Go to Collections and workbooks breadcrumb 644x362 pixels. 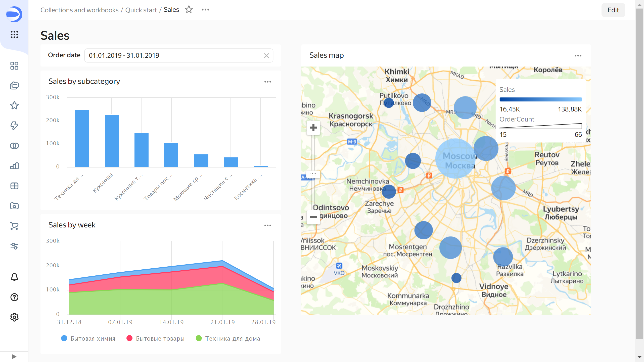(79, 10)
